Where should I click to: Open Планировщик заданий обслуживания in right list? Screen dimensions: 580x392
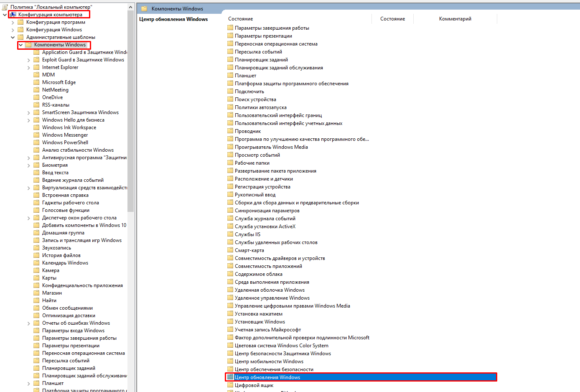pos(279,68)
